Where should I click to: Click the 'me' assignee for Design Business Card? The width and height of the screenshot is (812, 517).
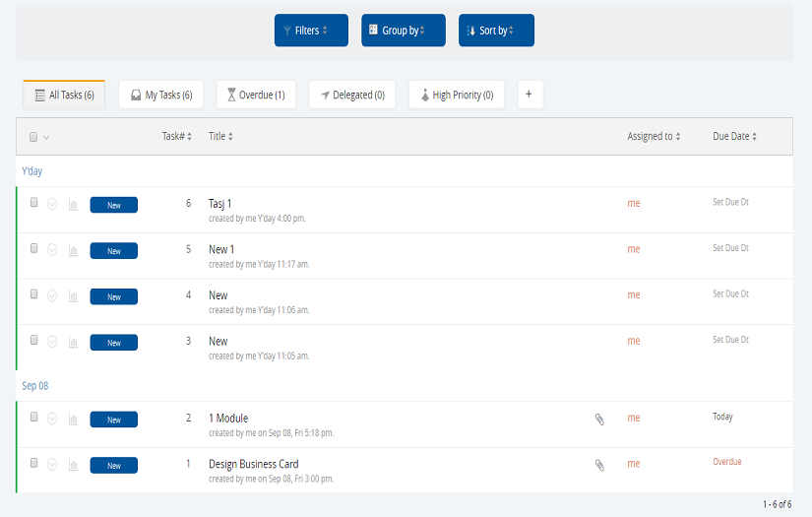(634, 464)
